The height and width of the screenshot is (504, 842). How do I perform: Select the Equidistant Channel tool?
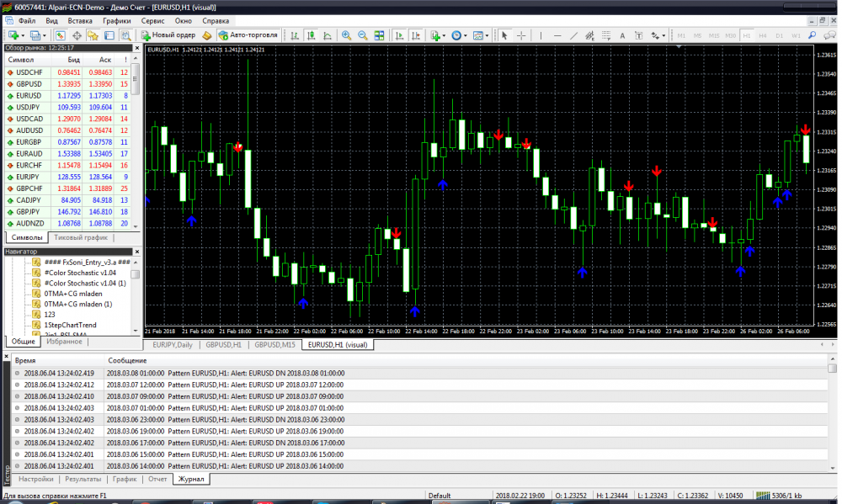click(589, 35)
